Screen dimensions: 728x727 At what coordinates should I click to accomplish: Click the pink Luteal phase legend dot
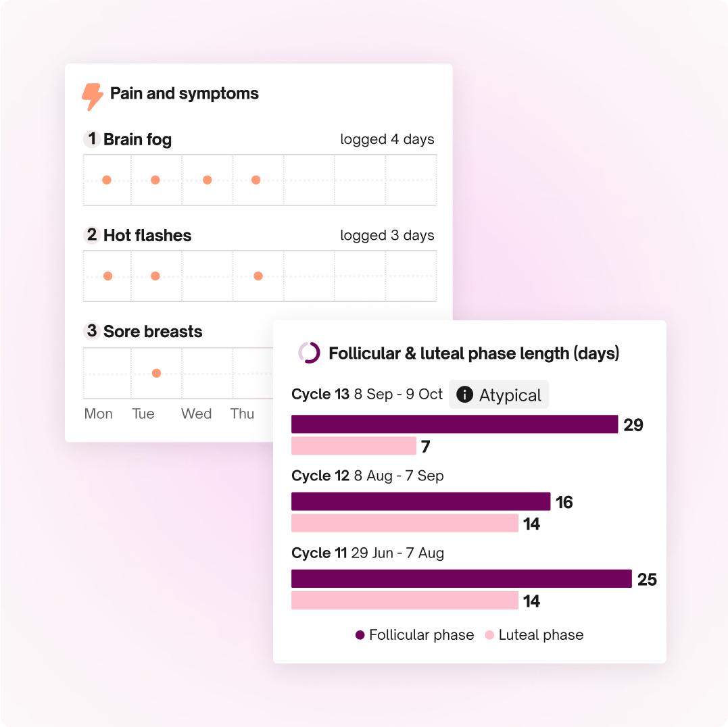pos(489,635)
